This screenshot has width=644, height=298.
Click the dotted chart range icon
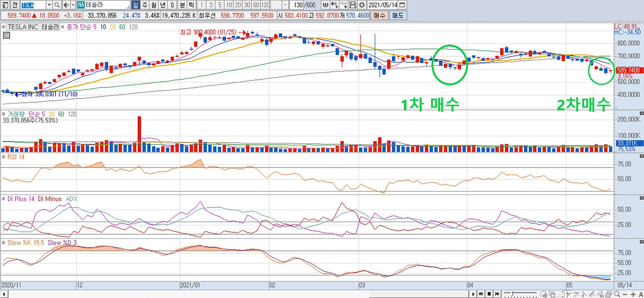click(x=560, y=294)
